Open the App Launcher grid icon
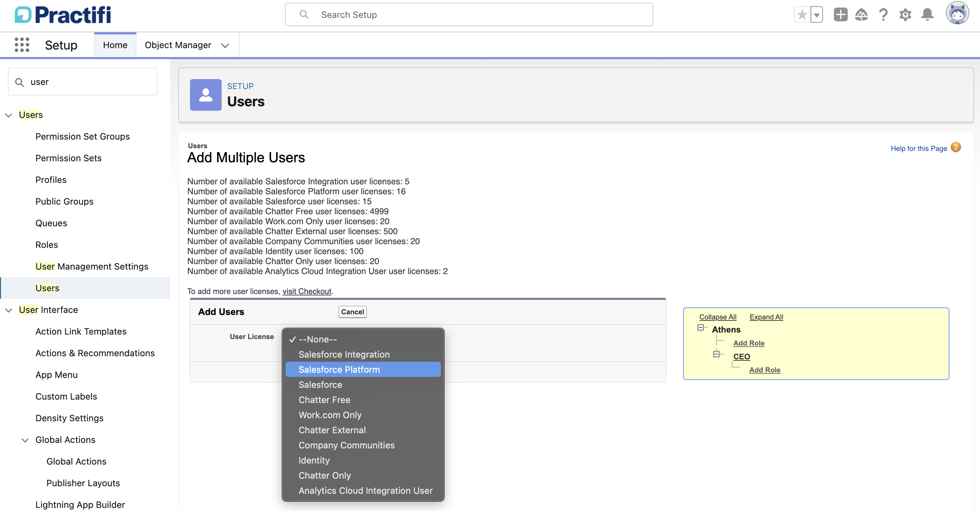The width and height of the screenshot is (980, 511). [x=22, y=45]
